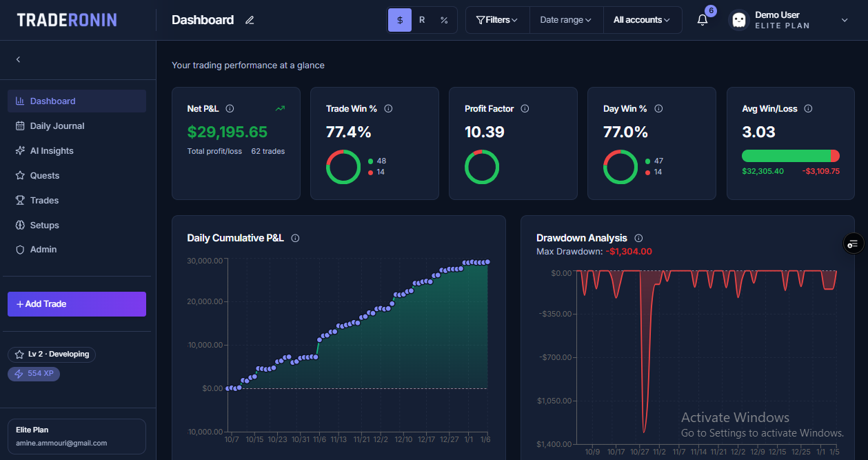Open the floating checklist icon at right edge
Viewport: 868px width, 460px height.
tap(854, 243)
